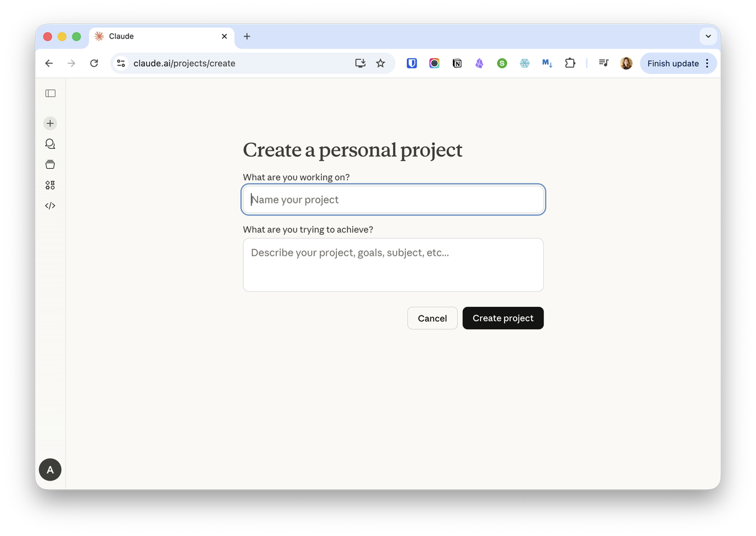
Task: Select the Claude browser tab
Action: tap(157, 37)
